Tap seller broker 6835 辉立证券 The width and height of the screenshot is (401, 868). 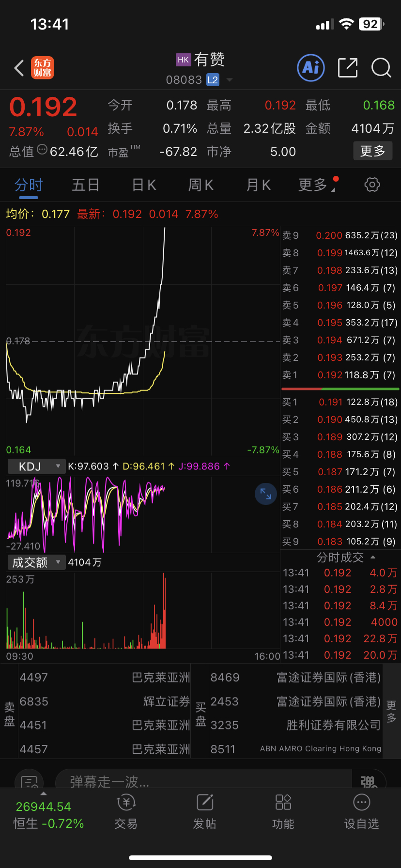[105, 701]
